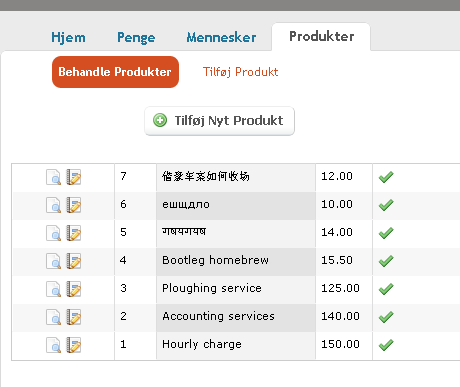This screenshot has height=387, width=460.
Task: Toggle active checkmark for Bootleg homebrew
Action: coord(386,261)
